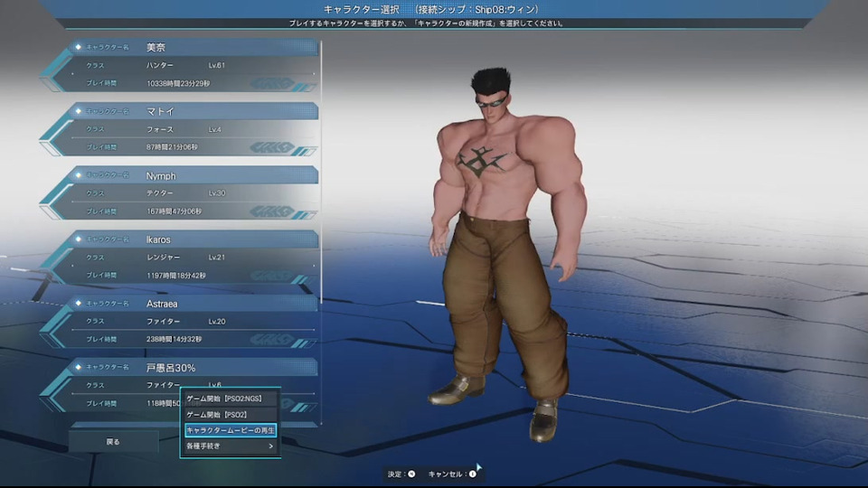This screenshot has height=488, width=868.
Task: Select the character named Ikaros
Action: pos(180,258)
